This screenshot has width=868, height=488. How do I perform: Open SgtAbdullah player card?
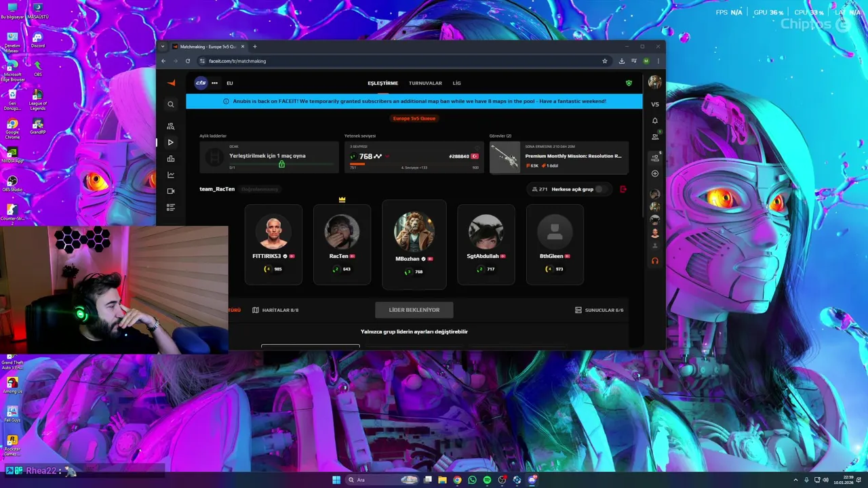[486, 244]
